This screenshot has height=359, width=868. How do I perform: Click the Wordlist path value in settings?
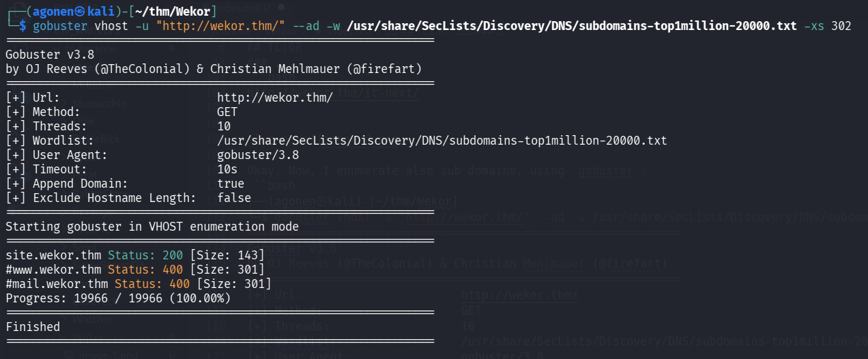442,141
